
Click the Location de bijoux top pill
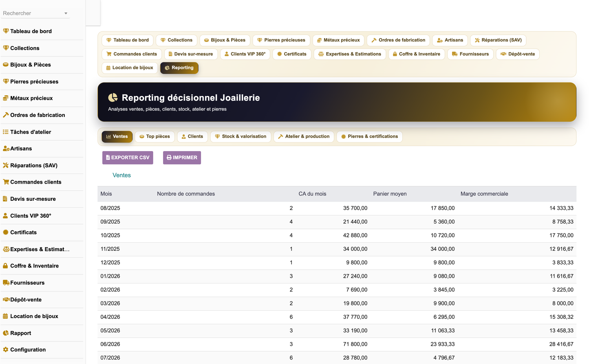tap(130, 68)
